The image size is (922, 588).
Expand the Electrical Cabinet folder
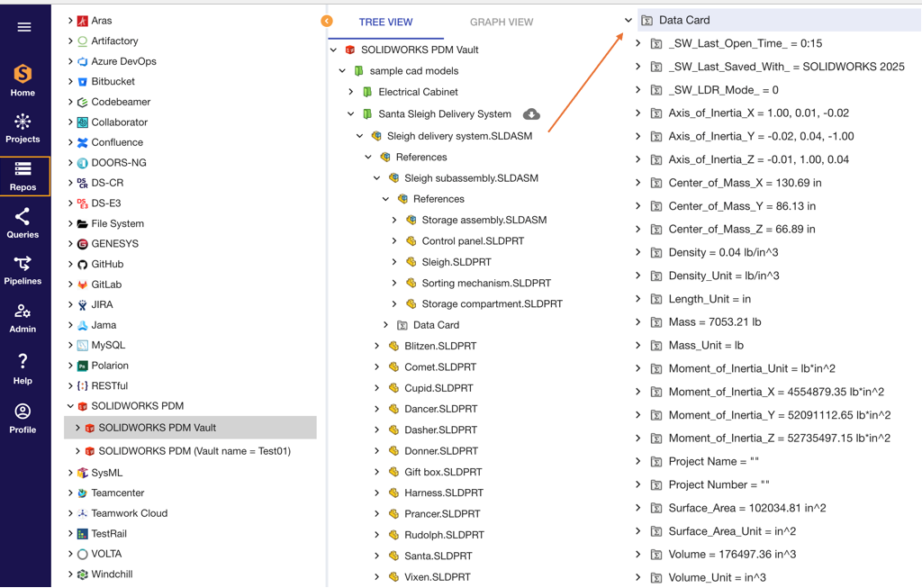(351, 92)
